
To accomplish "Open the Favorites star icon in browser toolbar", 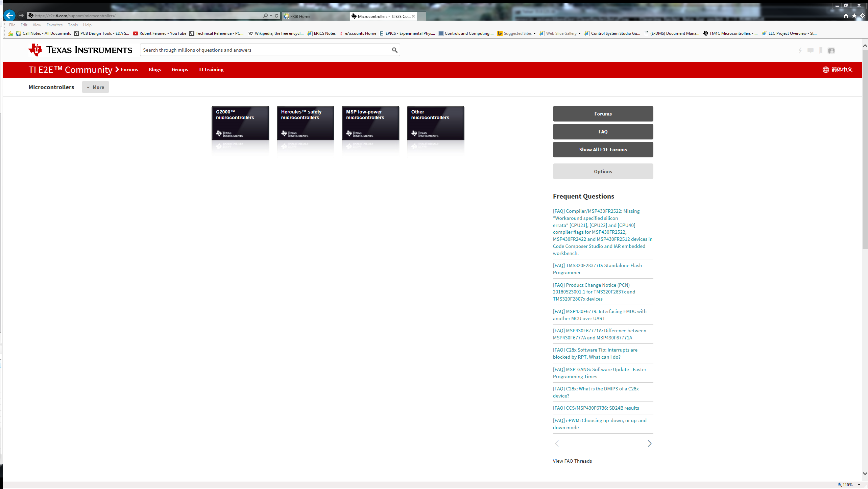I will coord(854,16).
